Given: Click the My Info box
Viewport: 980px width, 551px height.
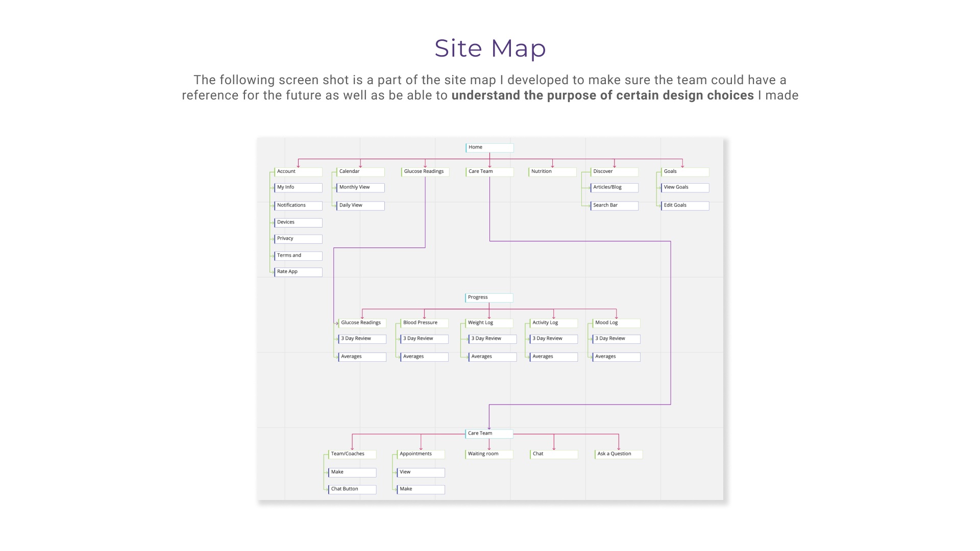Looking at the screenshot, I should [x=298, y=188].
